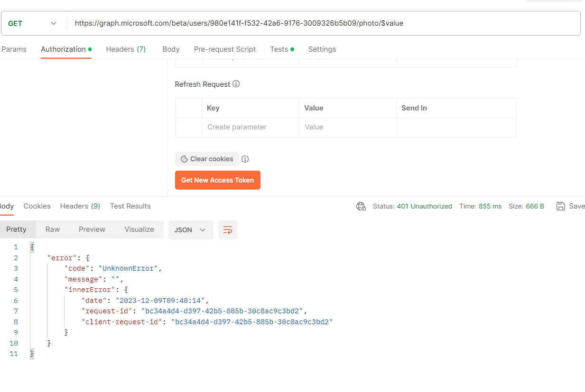Image resolution: width=585 pixels, height=392 pixels.
Task: Click the request URL input field
Action: tap(285, 23)
